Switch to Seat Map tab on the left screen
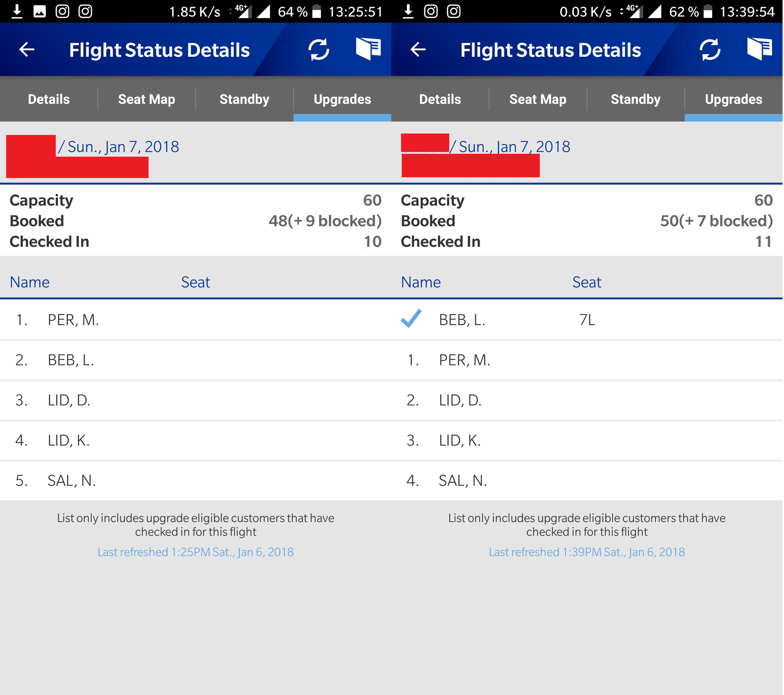This screenshot has width=784, height=695. coord(147,99)
